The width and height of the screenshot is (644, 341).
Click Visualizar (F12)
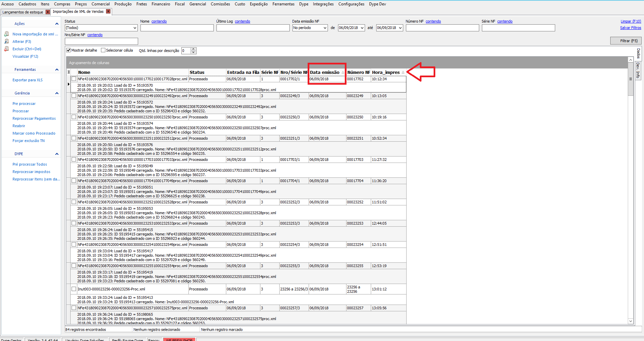[25, 56]
